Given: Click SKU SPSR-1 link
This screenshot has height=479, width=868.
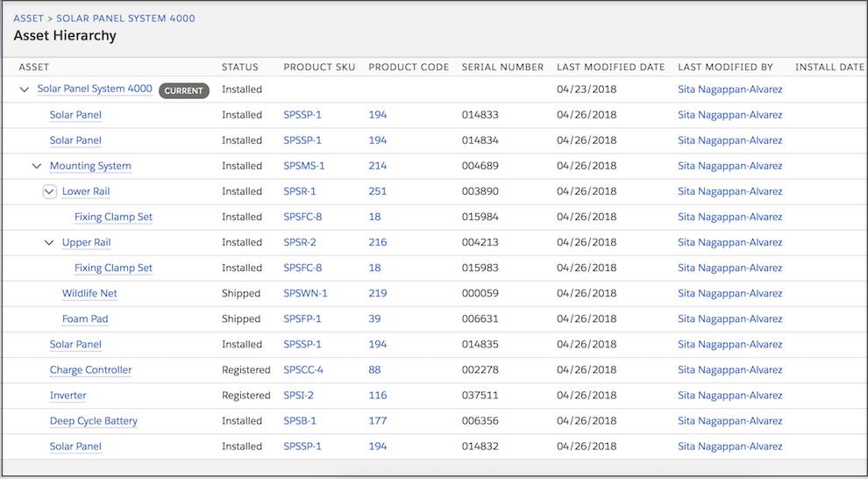Looking at the screenshot, I should pos(300,191).
